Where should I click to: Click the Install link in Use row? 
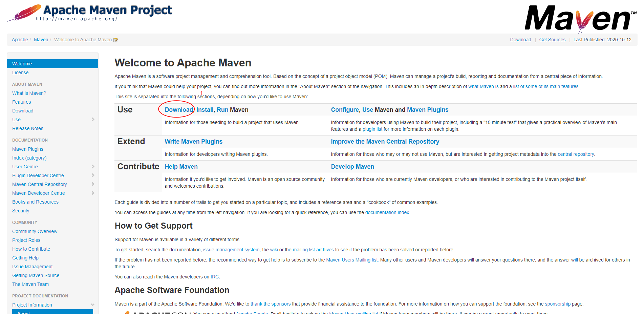point(205,110)
